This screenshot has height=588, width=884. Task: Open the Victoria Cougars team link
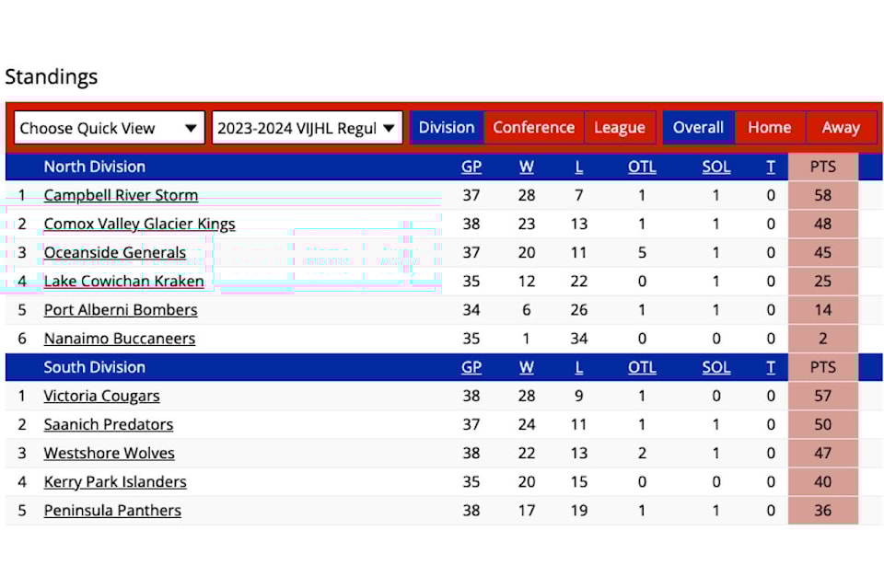(101, 396)
